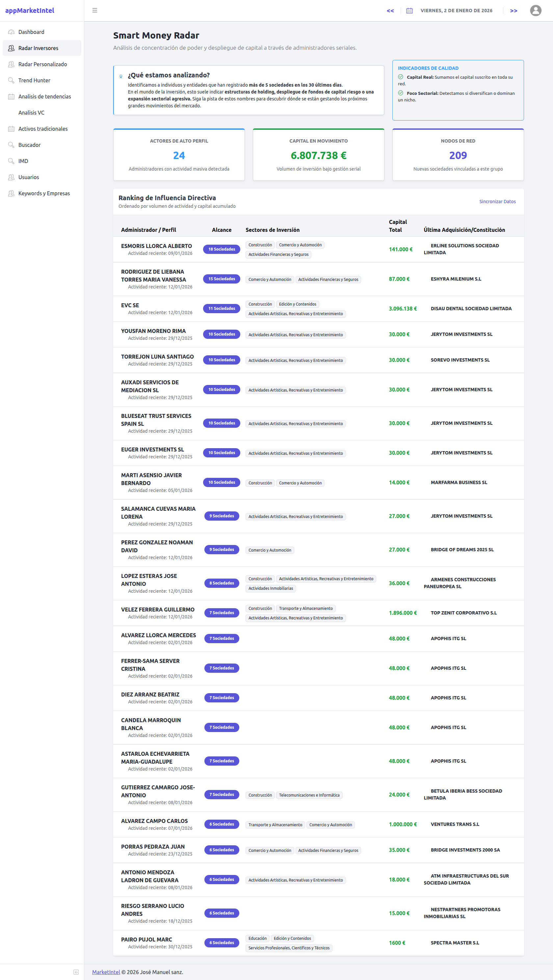Select ALVAREZ CAMPO CARLOS row name
553x980 pixels.
(x=154, y=821)
